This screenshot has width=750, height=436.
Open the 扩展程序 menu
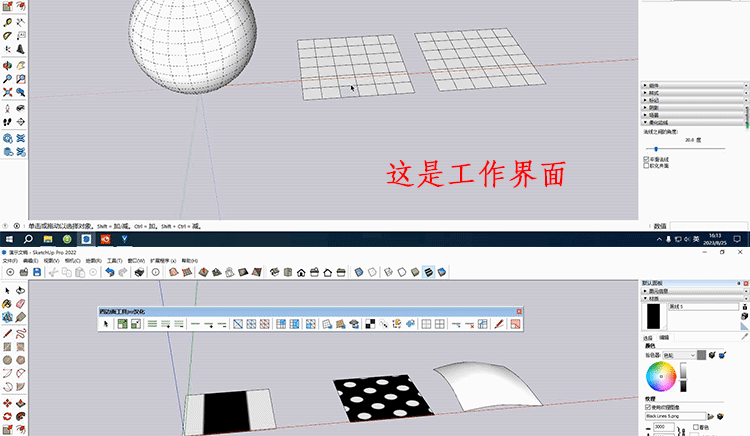click(x=163, y=261)
